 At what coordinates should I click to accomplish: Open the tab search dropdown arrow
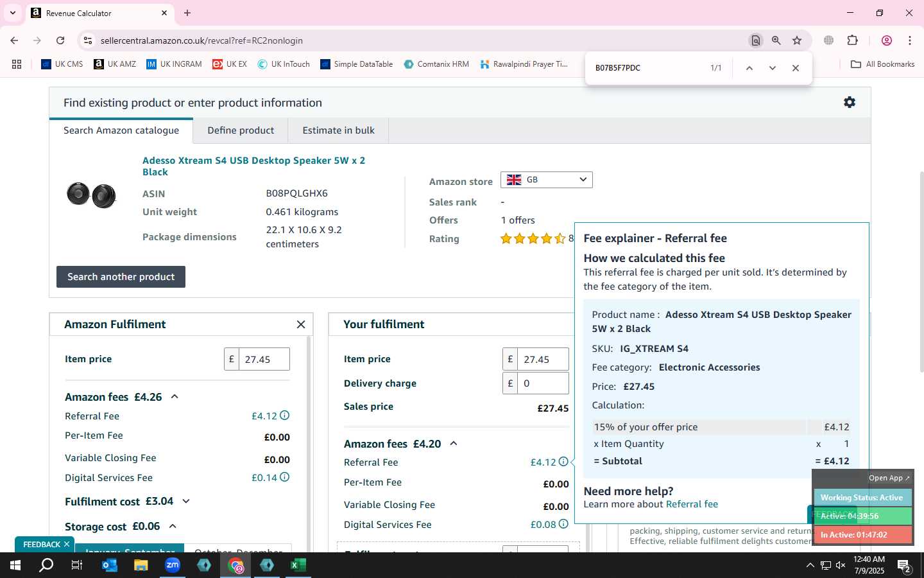12,13
